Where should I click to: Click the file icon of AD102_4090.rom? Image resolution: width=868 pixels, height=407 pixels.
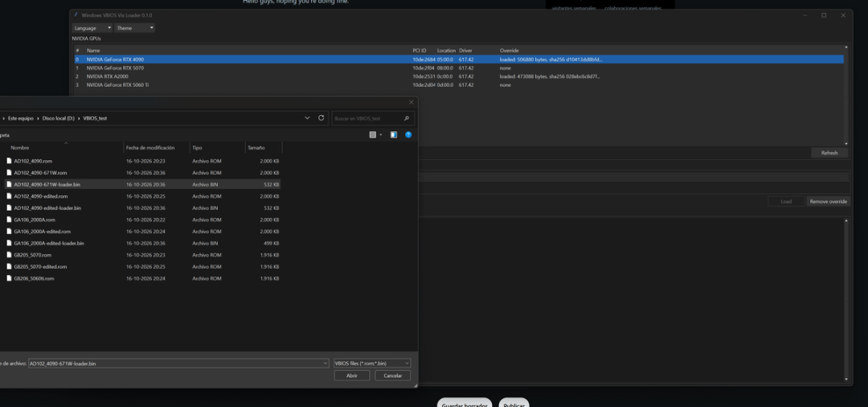click(9, 161)
